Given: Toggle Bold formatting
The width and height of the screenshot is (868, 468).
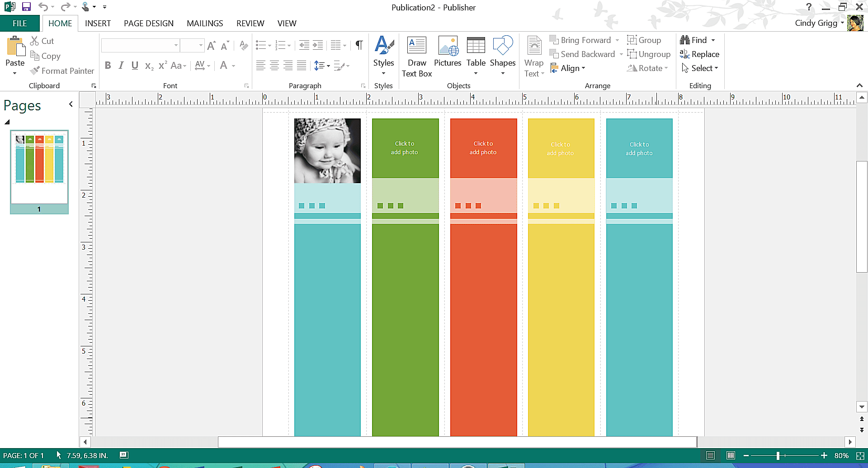Looking at the screenshot, I should 108,66.
